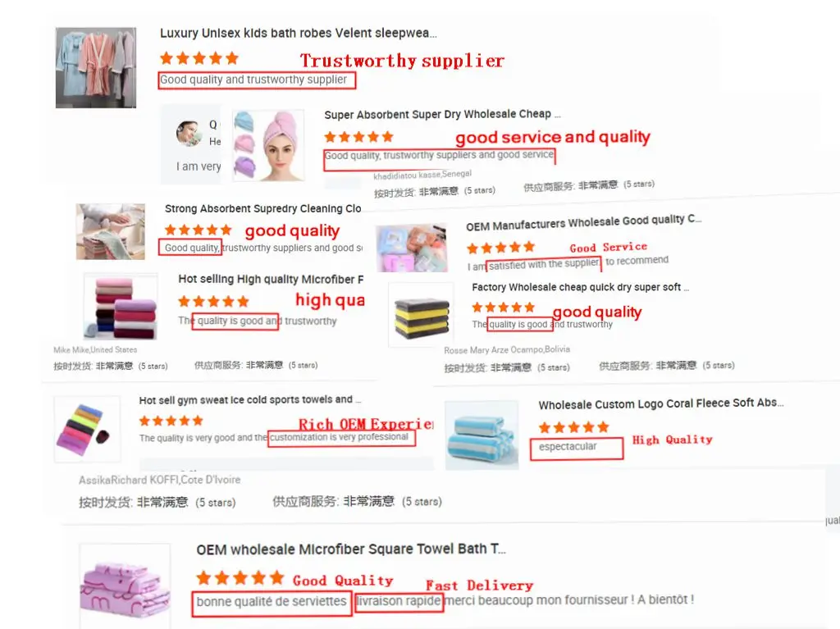Click the pink patterned square towel thumbnail

[x=125, y=586]
